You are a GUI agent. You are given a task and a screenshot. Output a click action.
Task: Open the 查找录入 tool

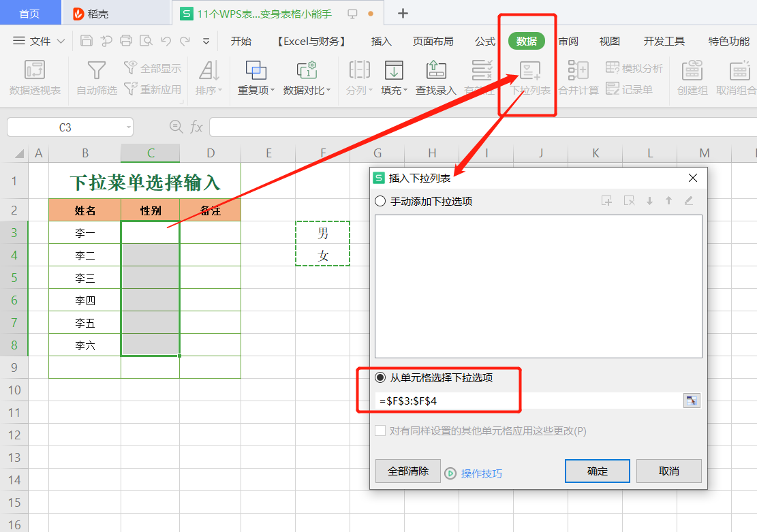pyautogui.click(x=436, y=77)
